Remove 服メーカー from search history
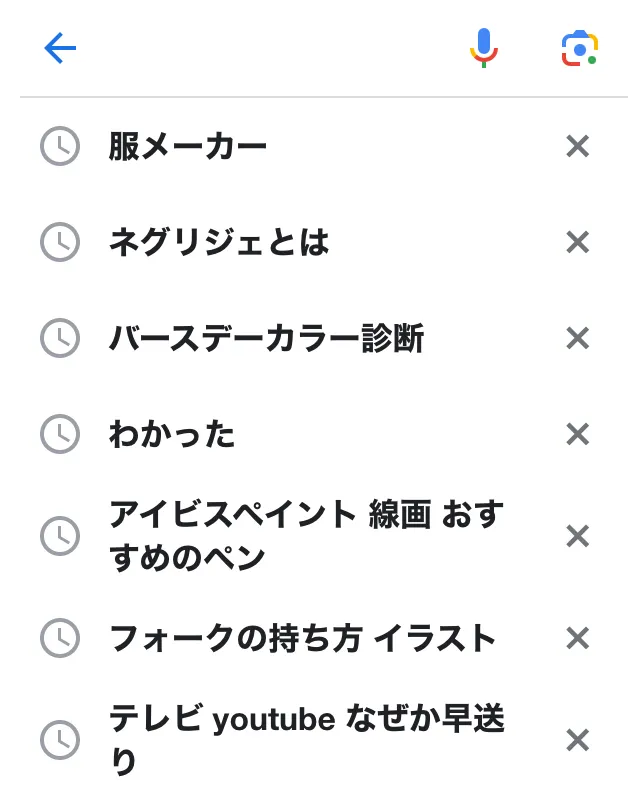Screen dimensions: 640x788 tap(577, 146)
